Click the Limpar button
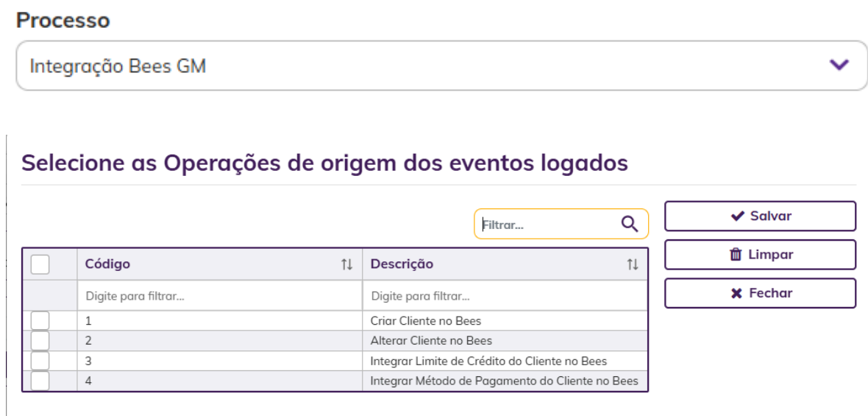 [760, 255]
